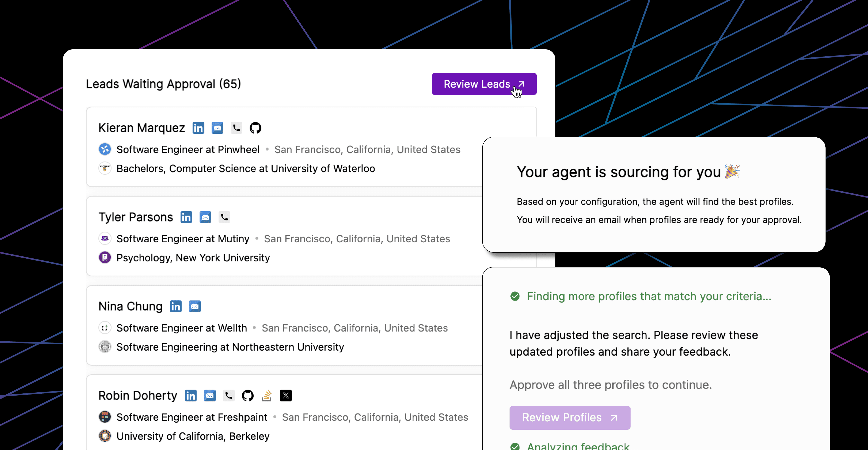Select Kieran Marquez's name
This screenshot has width=868, height=450.
click(142, 128)
